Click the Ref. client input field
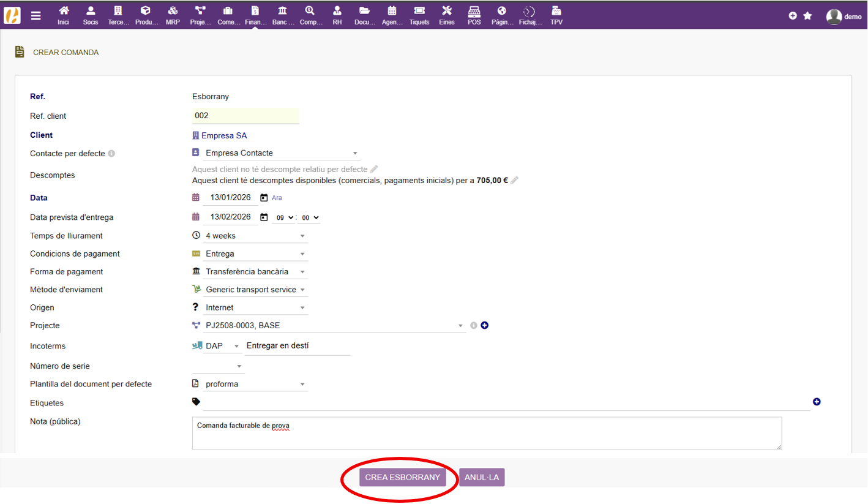 point(245,116)
